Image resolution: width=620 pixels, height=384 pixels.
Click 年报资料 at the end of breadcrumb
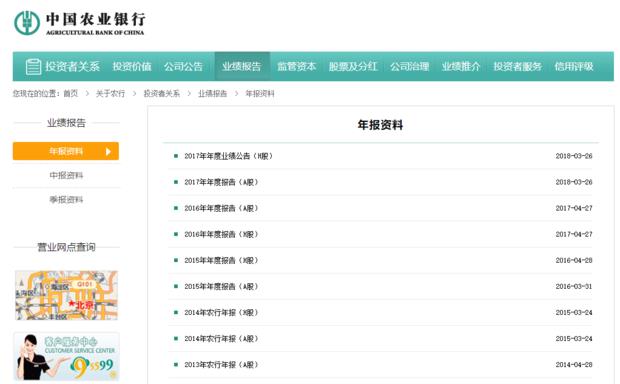pos(260,94)
